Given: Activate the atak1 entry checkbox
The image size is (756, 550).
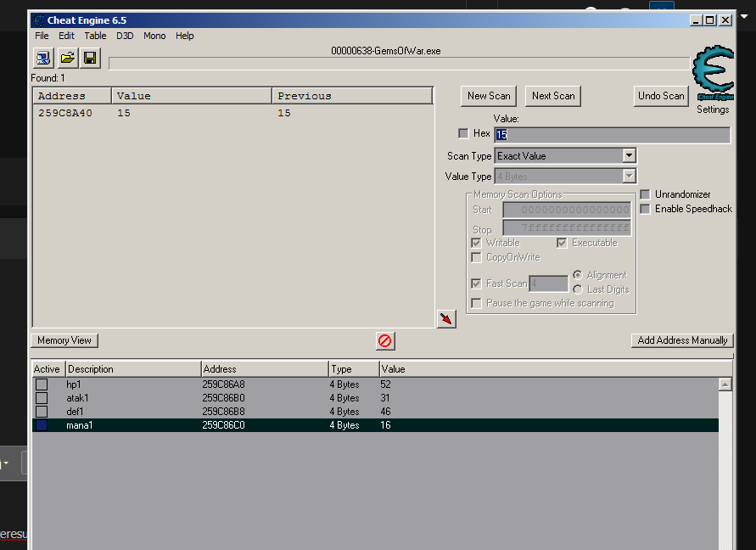Looking at the screenshot, I should [x=42, y=398].
